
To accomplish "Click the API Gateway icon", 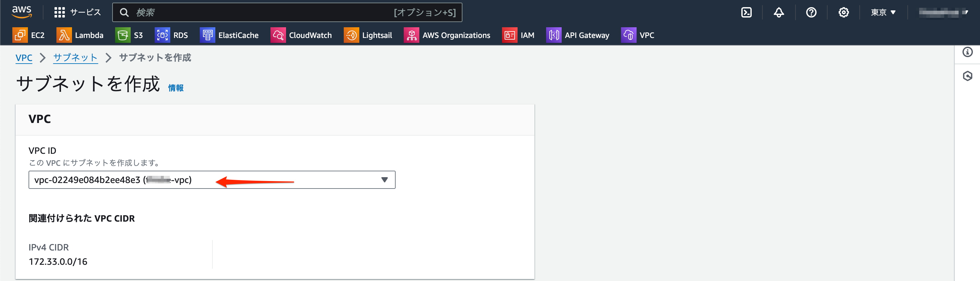I will click(x=554, y=35).
